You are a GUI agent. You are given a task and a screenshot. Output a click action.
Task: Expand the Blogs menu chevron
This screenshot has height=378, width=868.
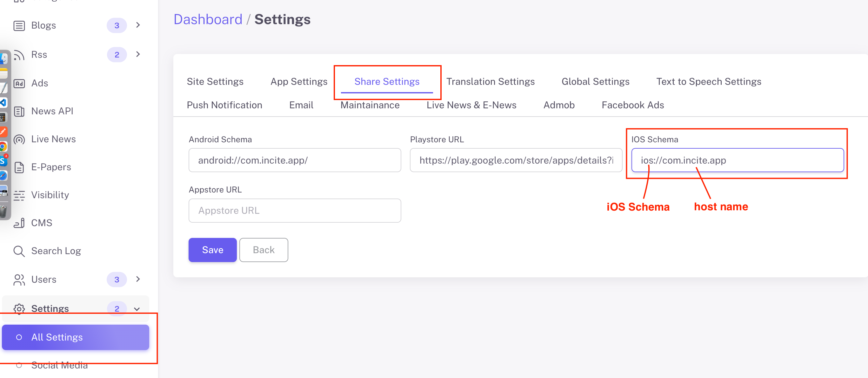point(138,25)
